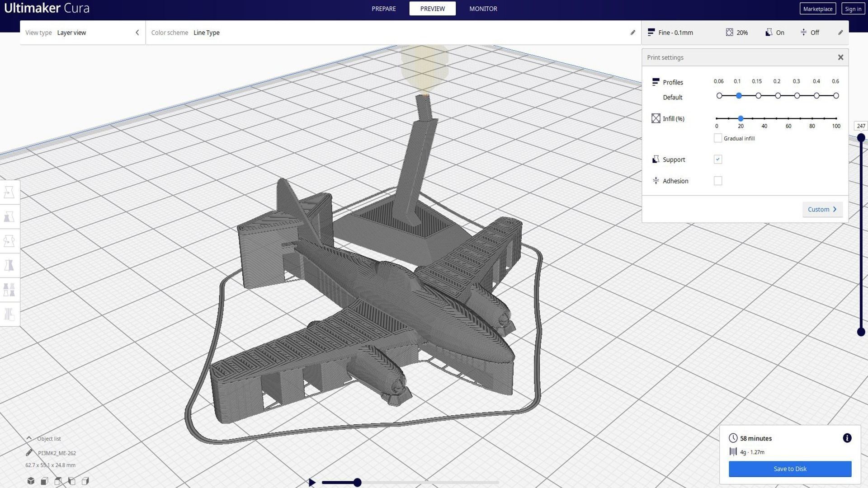
Task: Collapse the Object list chevron
Action: pos(29,438)
